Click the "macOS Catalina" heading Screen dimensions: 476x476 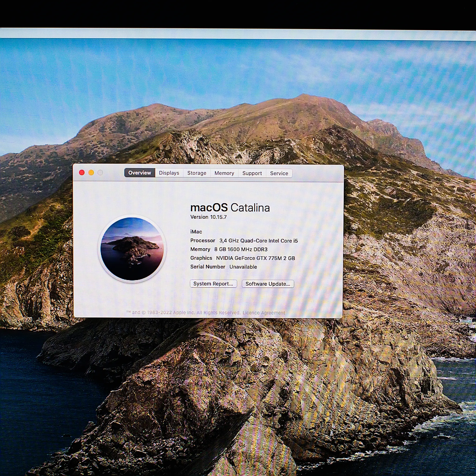(x=230, y=208)
